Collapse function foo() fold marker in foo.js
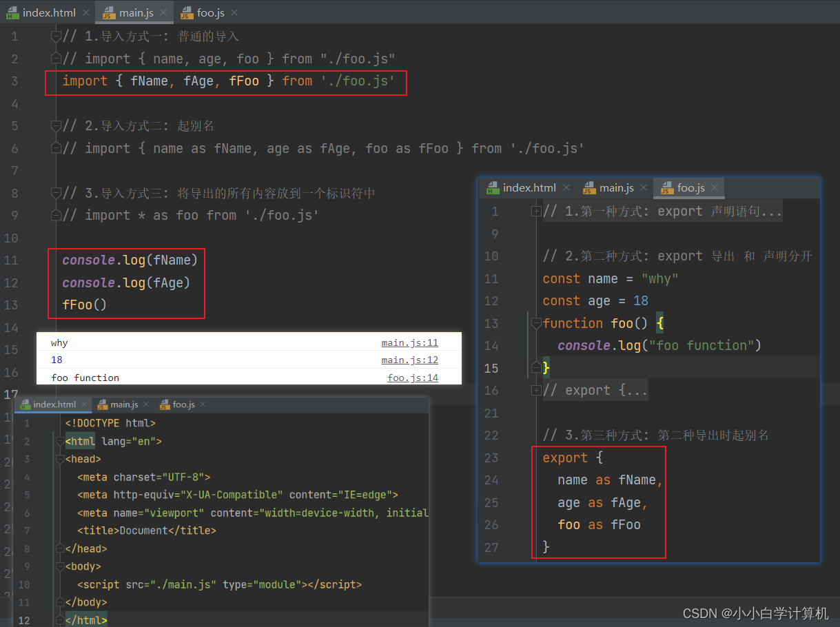This screenshot has height=627, width=840. coord(536,323)
